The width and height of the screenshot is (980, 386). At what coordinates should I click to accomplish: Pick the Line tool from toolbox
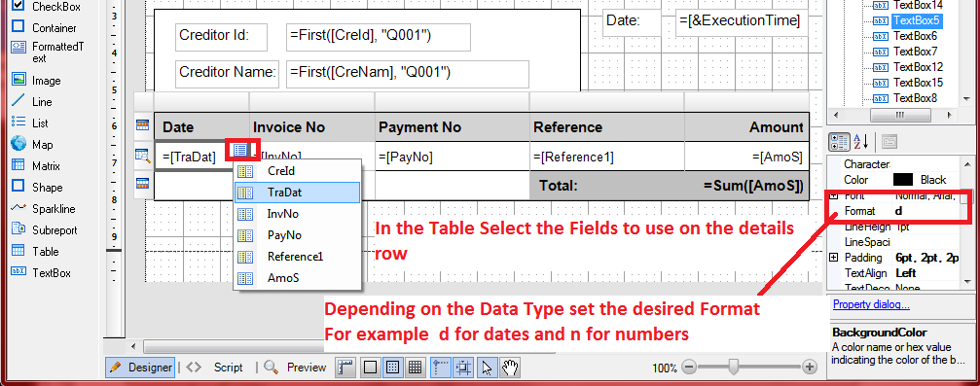tap(32, 101)
